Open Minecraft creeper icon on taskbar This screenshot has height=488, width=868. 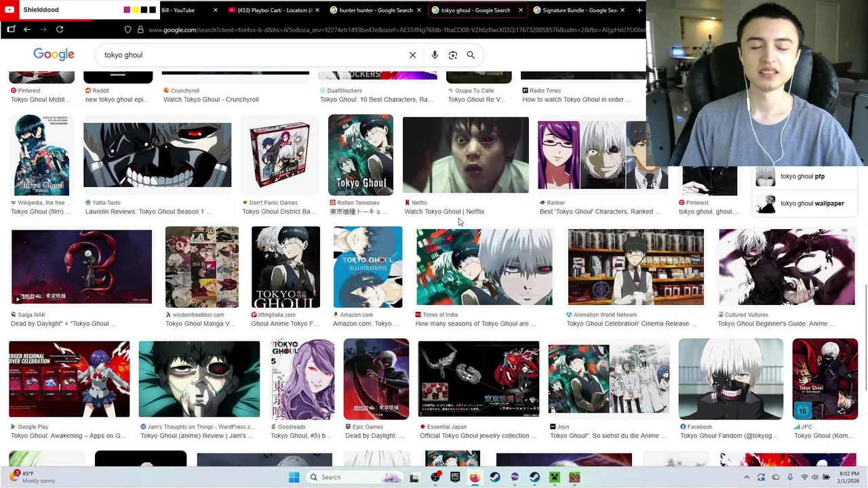coord(555,477)
